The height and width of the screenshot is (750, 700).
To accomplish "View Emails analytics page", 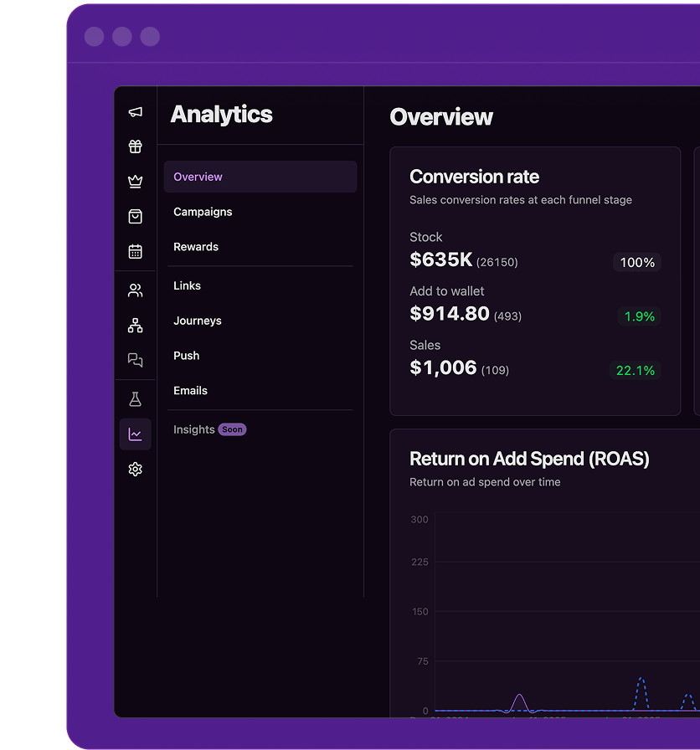I will coord(190,390).
